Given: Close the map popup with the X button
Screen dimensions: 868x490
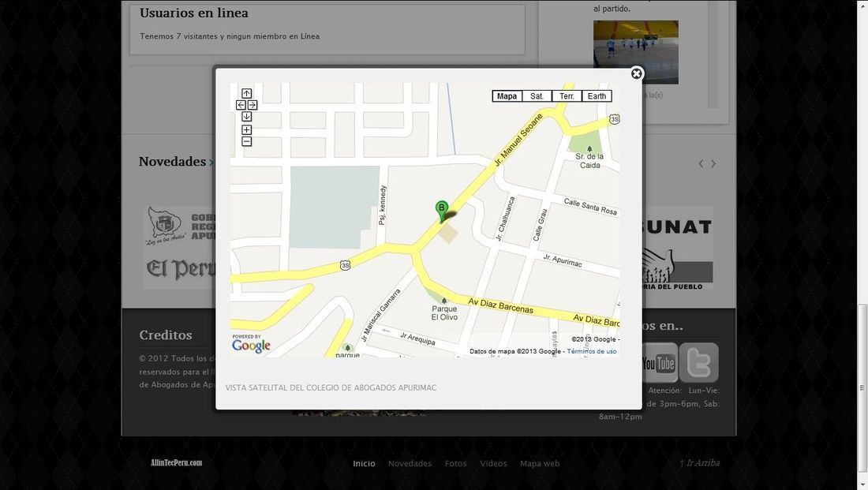Looking at the screenshot, I should point(637,73).
